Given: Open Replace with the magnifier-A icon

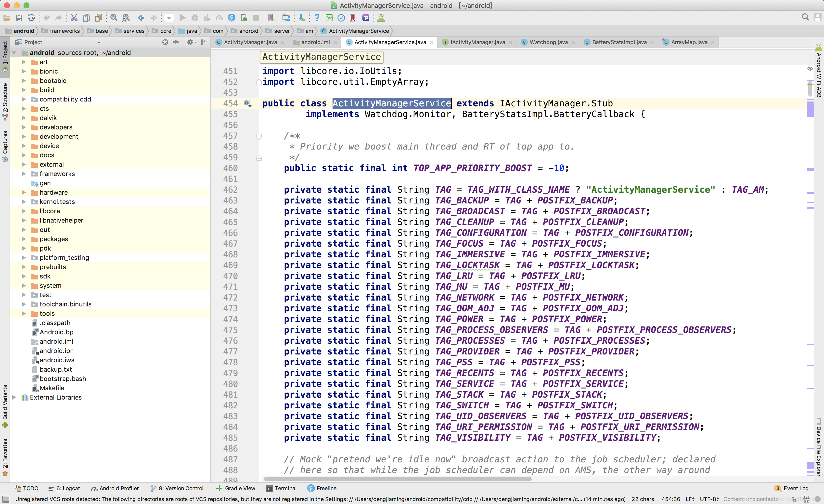Looking at the screenshot, I should (x=126, y=18).
